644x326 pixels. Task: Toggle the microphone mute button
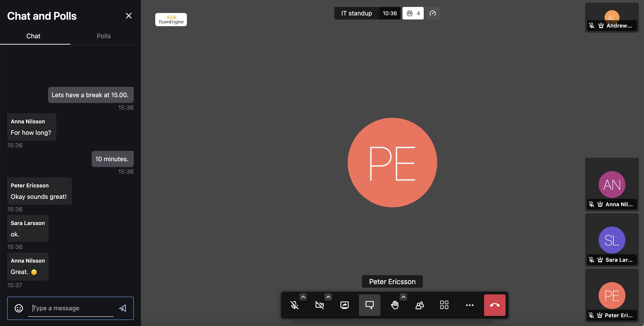(x=294, y=305)
